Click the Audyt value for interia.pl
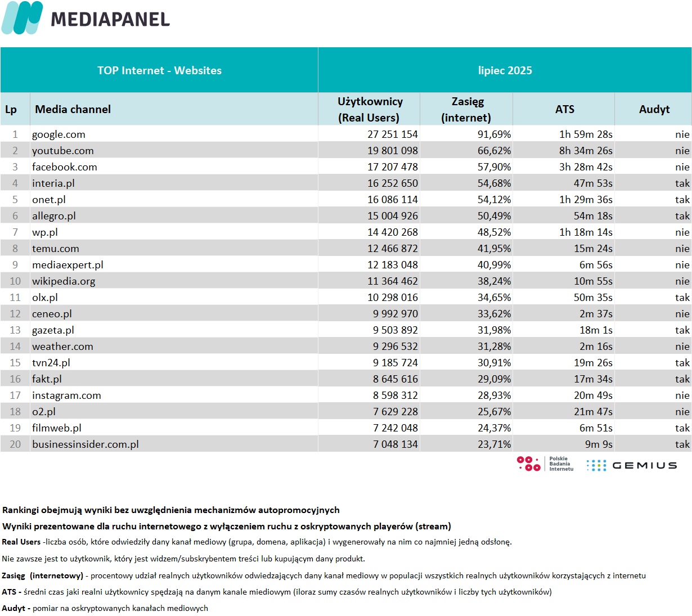692x616 pixels. coord(682,183)
